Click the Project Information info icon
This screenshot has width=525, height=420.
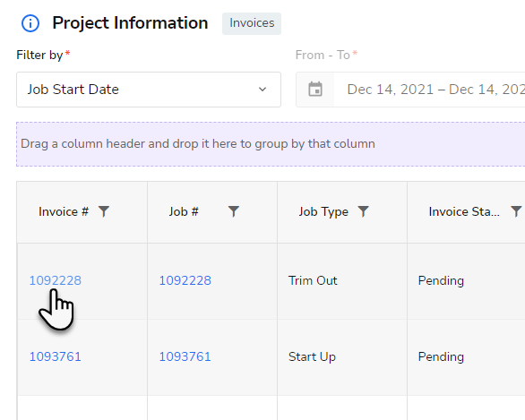click(30, 23)
